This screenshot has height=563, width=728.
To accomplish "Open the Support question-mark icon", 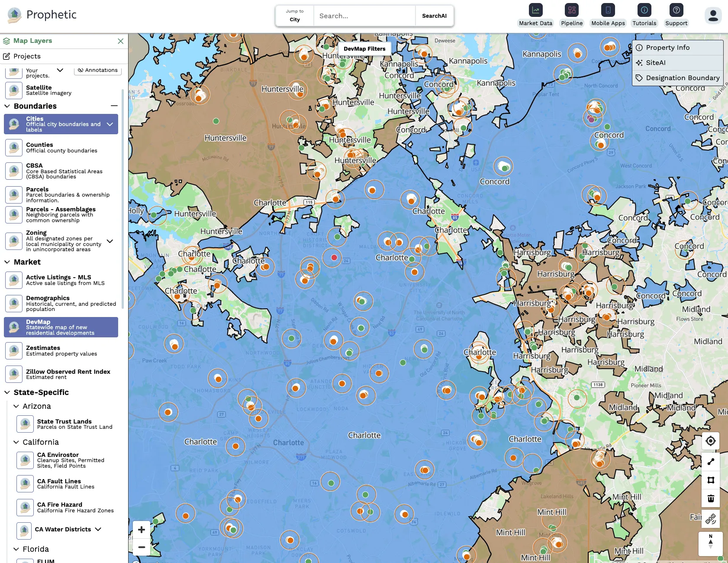I will (676, 10).
